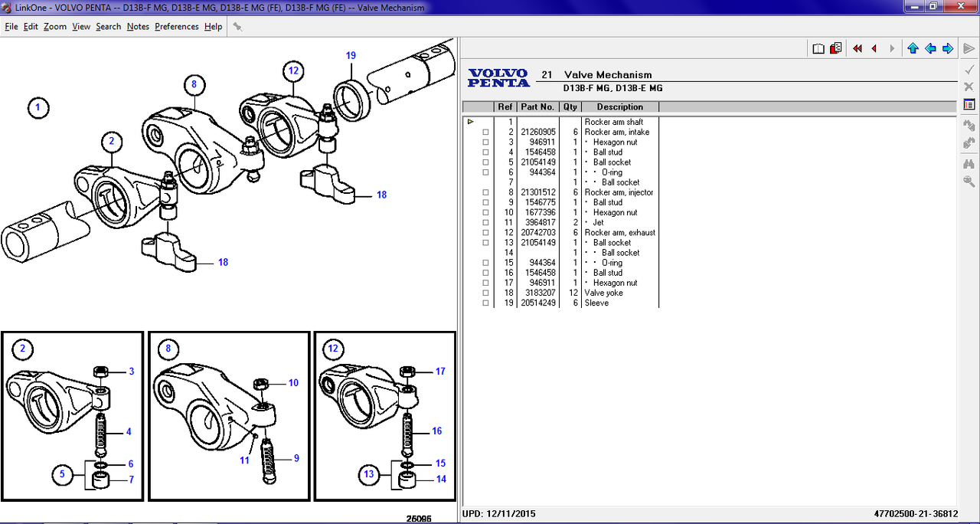Open the Notes menu
This screenshot has width=980, height=524.
click(x=138, y=26)
